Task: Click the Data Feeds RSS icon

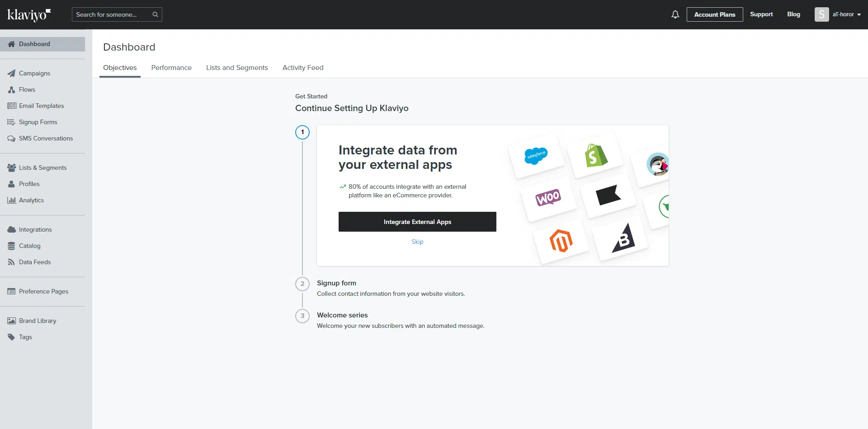Action: pos(11,262)
